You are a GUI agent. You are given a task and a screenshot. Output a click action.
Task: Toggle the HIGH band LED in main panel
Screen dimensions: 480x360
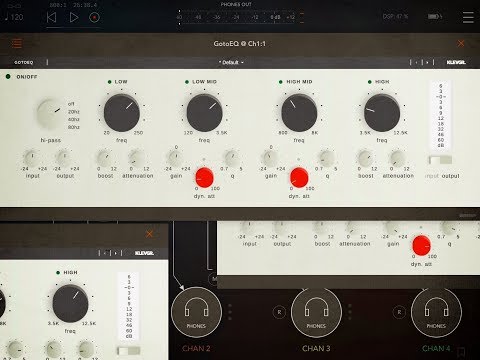[x=370, y=82]
